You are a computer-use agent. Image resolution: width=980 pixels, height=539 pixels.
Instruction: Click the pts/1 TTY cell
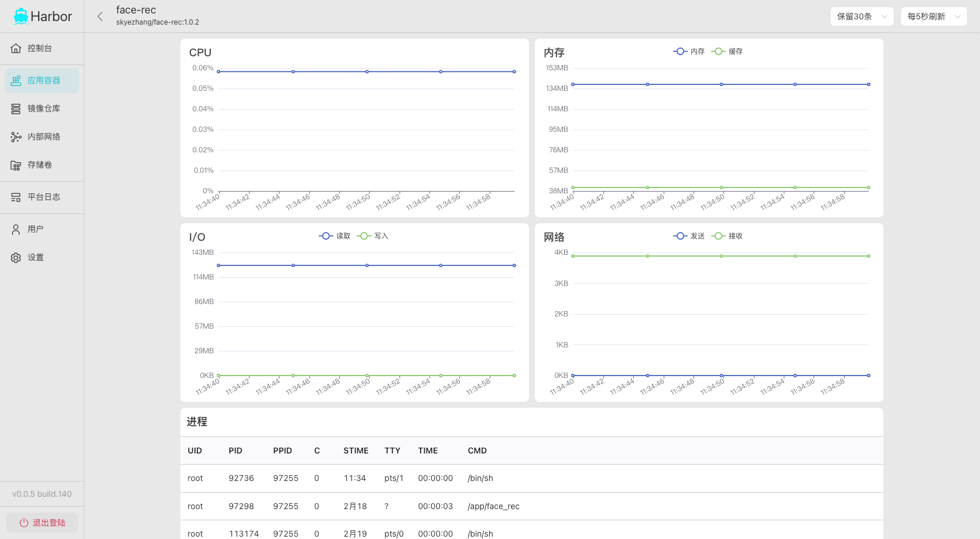[x=394, y=478]
